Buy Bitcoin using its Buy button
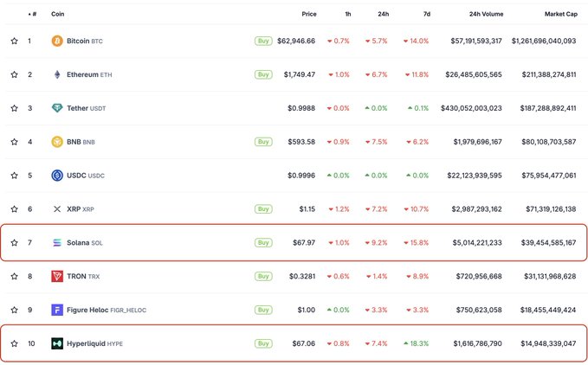Viewport: 588px width, 365px height. [263, 41]
